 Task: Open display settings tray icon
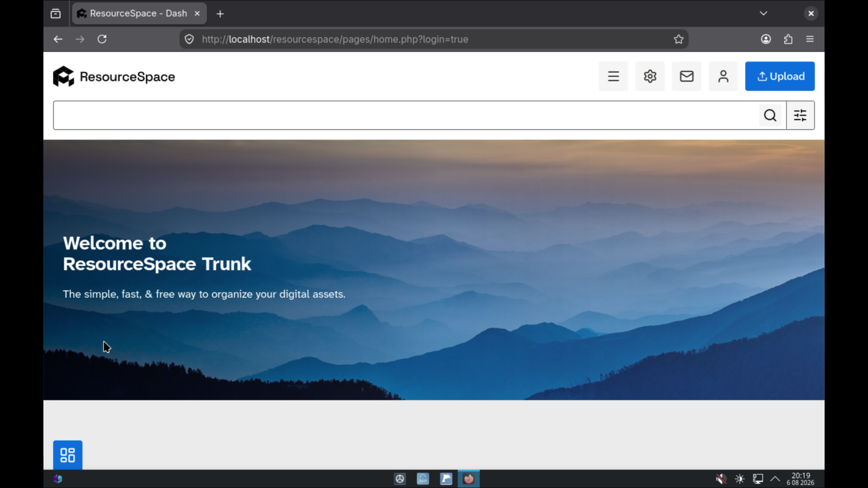[x=758, y=479]
